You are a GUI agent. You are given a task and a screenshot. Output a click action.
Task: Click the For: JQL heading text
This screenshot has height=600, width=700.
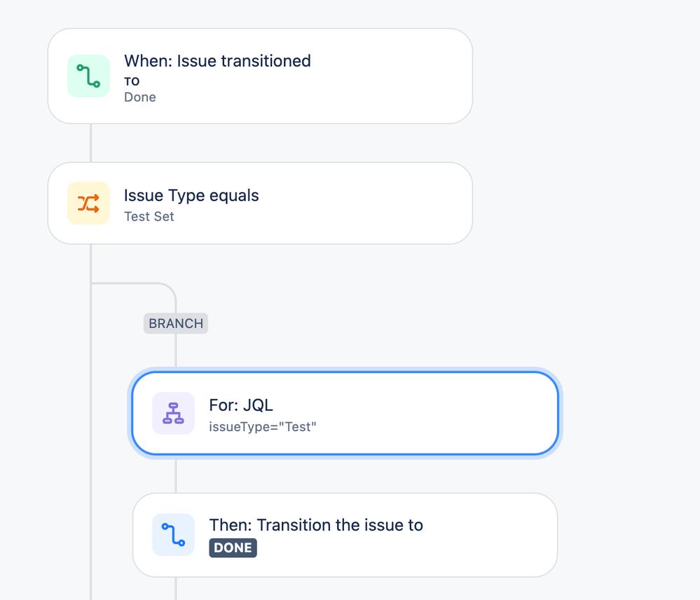[241, 405]
